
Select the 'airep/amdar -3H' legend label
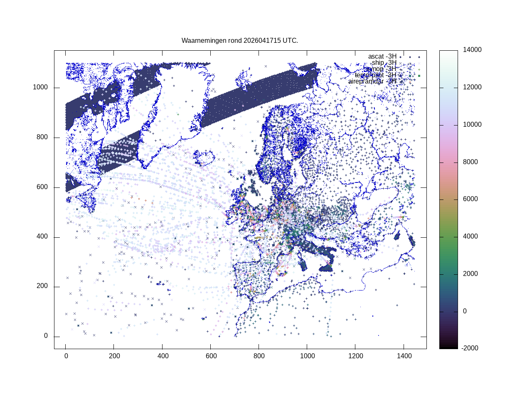(x=372, y=81)
